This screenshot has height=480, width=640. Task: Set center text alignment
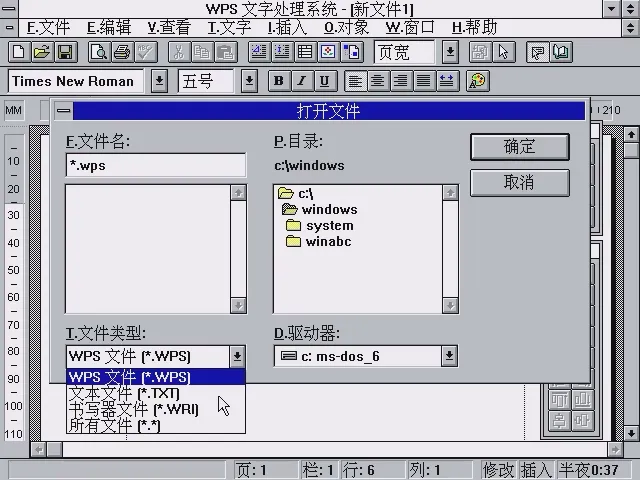coord(378,81)
